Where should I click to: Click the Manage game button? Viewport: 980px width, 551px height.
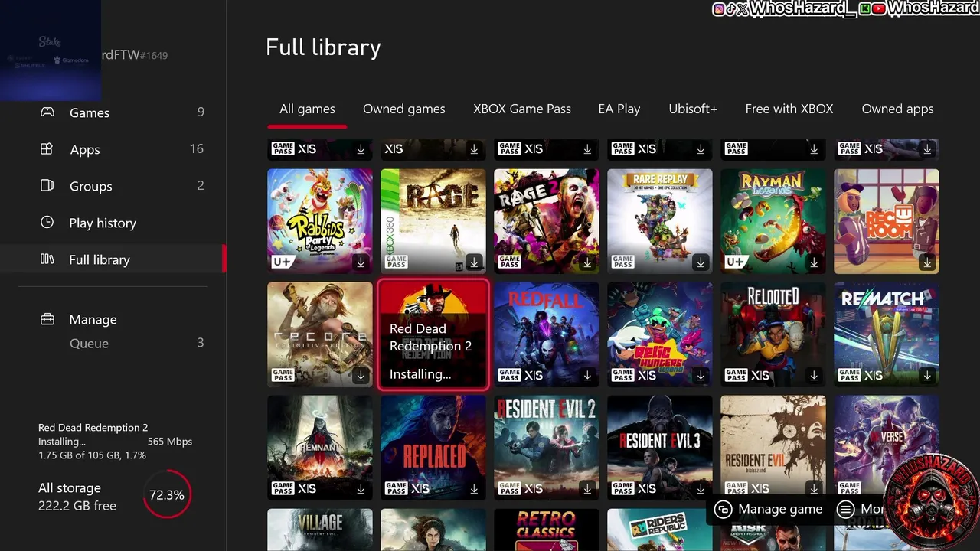pos(768,510)
